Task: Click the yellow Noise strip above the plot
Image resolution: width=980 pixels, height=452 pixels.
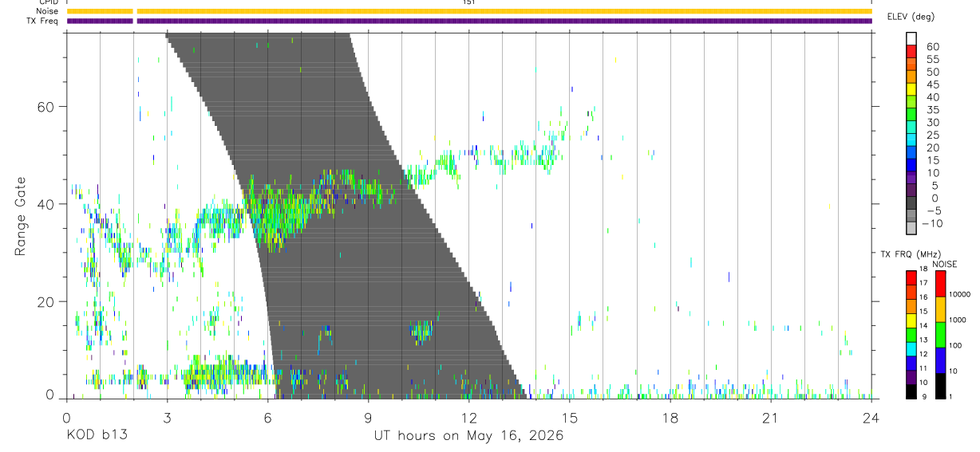Action: coord(469,11)
